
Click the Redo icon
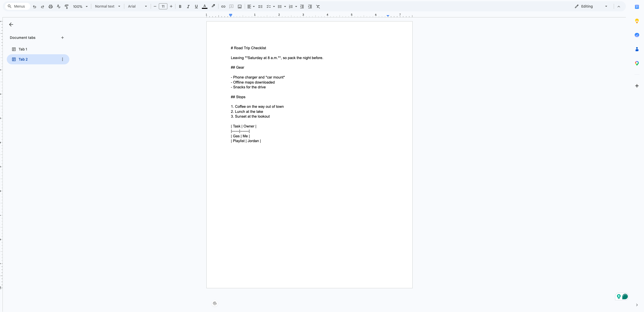pyautogui.click(x=43, y=7)
